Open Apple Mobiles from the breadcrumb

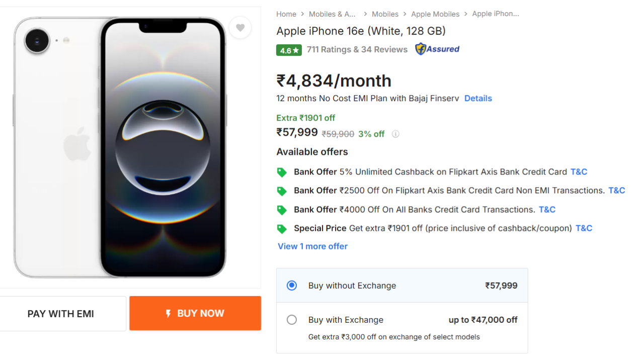pos(435,14)
